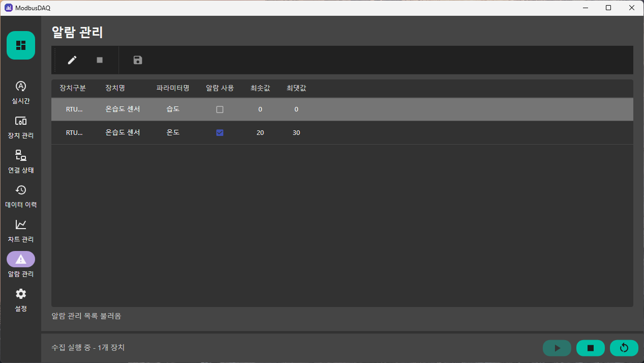Select the 습도 parameter cell
The image size is (644, 363).
[x=173, y=109]
